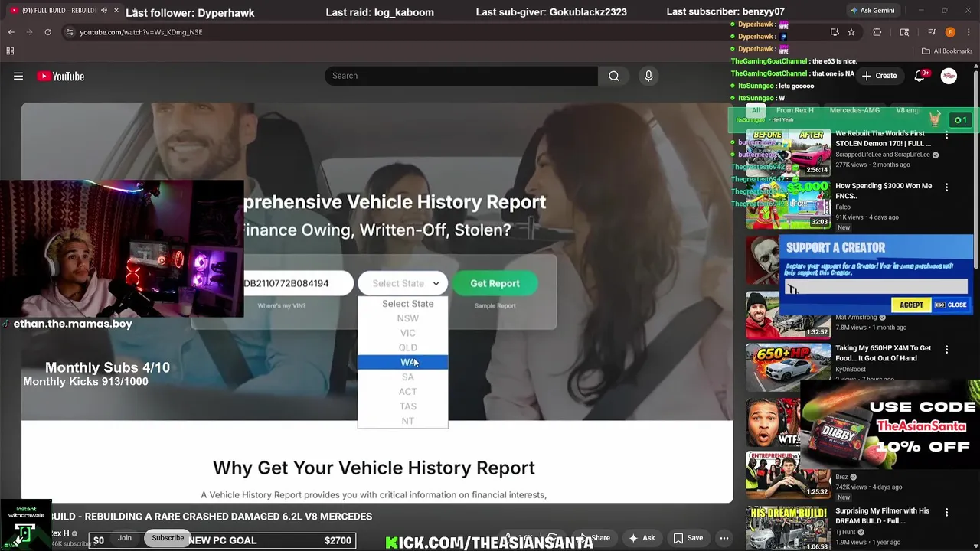Open Taking My 650HP X4M video title
This screenshot has height=551, width=980.
883,353
